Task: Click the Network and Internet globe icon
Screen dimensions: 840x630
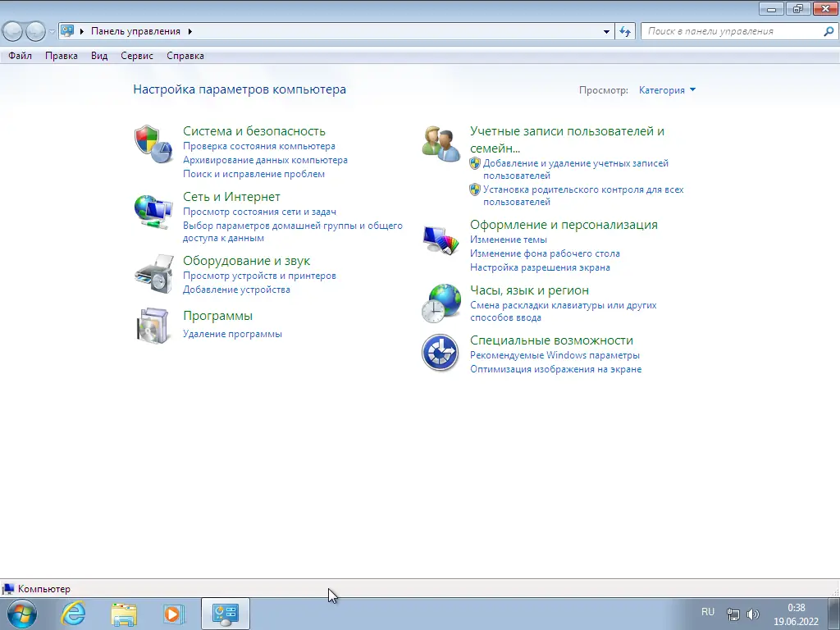Action: click(x=153, y=212)
